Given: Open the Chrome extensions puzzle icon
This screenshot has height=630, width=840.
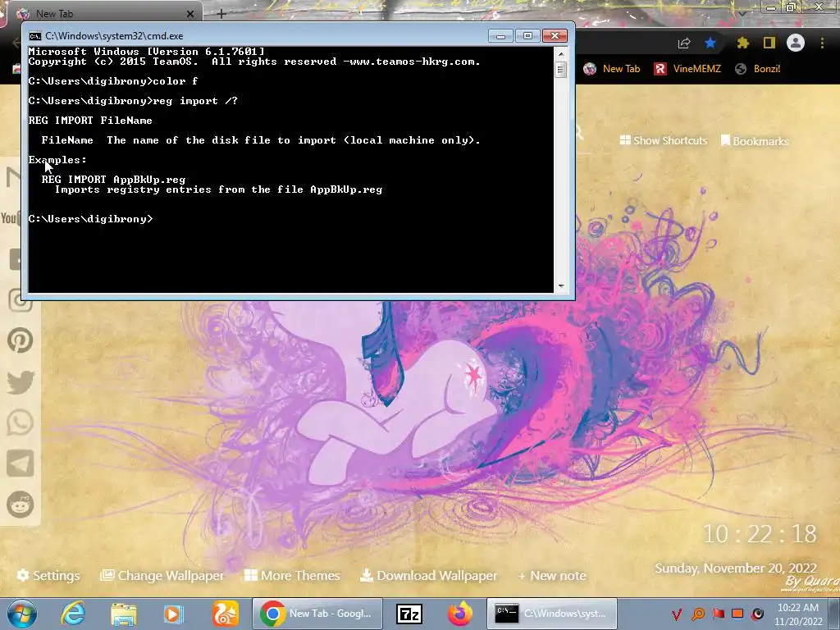Looking at the screenshot, I should coord(742,43).
